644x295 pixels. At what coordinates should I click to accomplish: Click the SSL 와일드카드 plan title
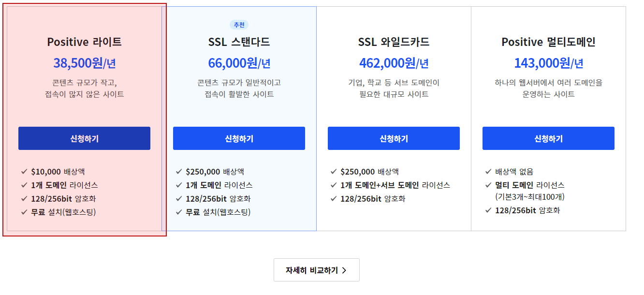(393, 42)
